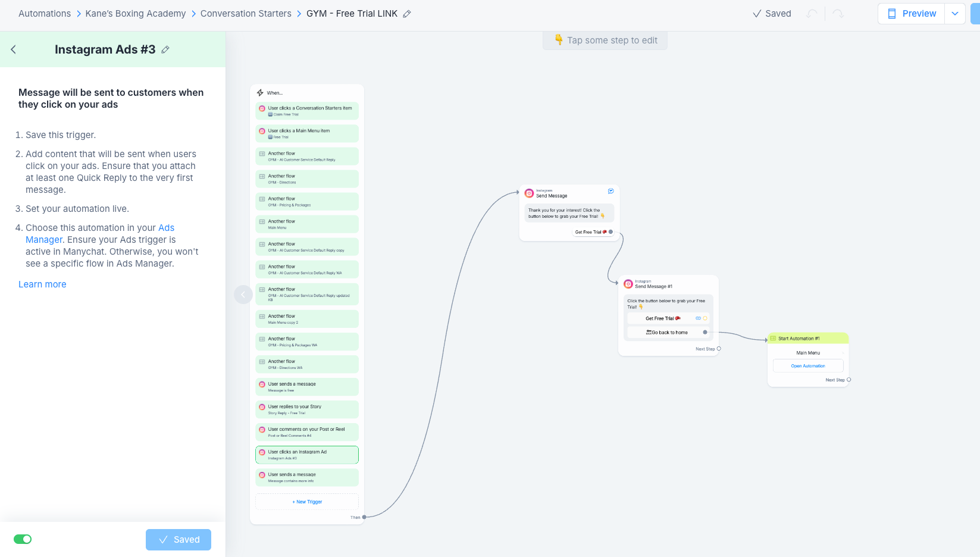This screenshot has width=980, height=557.
Task: Go to Automations breadcrumb
Action: tap(45, 14)
